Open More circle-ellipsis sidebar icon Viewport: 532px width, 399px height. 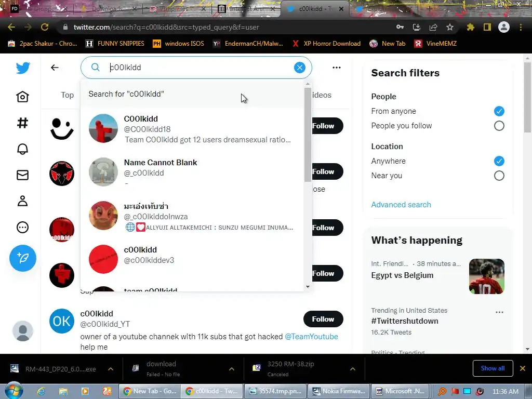click(23, 228)
